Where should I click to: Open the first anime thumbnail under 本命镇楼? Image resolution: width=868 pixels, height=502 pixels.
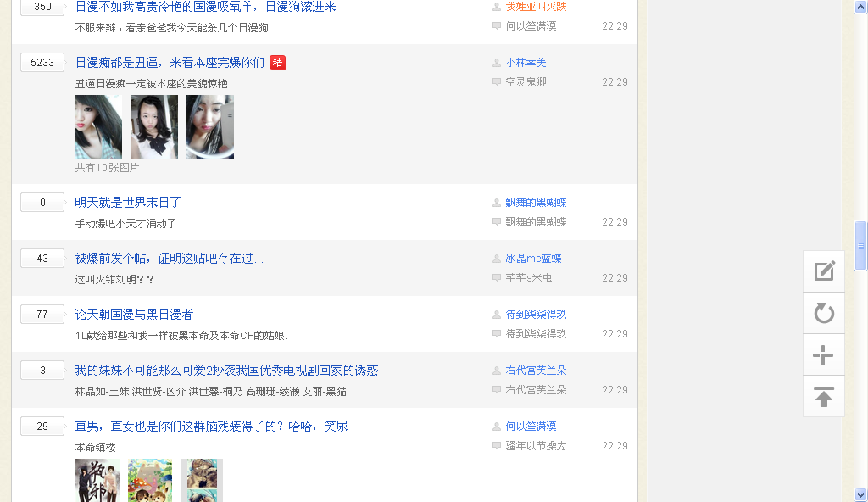click(97, 480)
